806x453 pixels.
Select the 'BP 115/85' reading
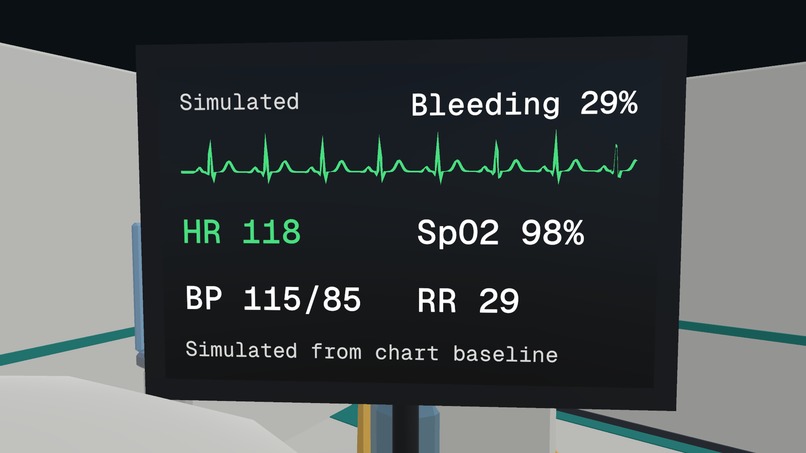coord(273,299)
